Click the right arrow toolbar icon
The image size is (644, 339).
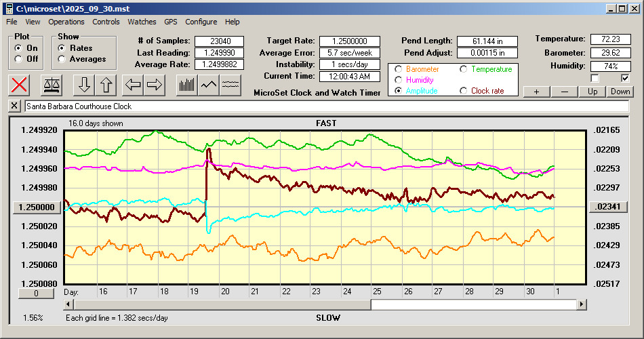coord(155,85)
